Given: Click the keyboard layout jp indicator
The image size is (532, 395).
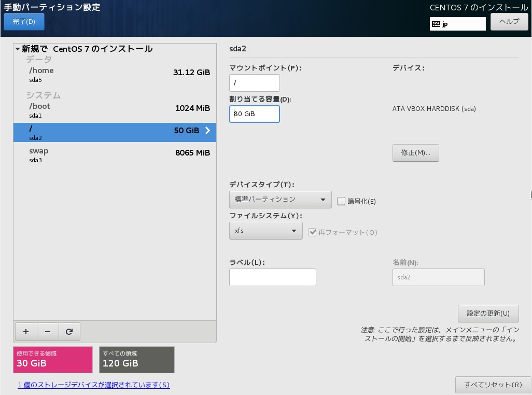Looking at the screenshot, I should pos(457,24).
